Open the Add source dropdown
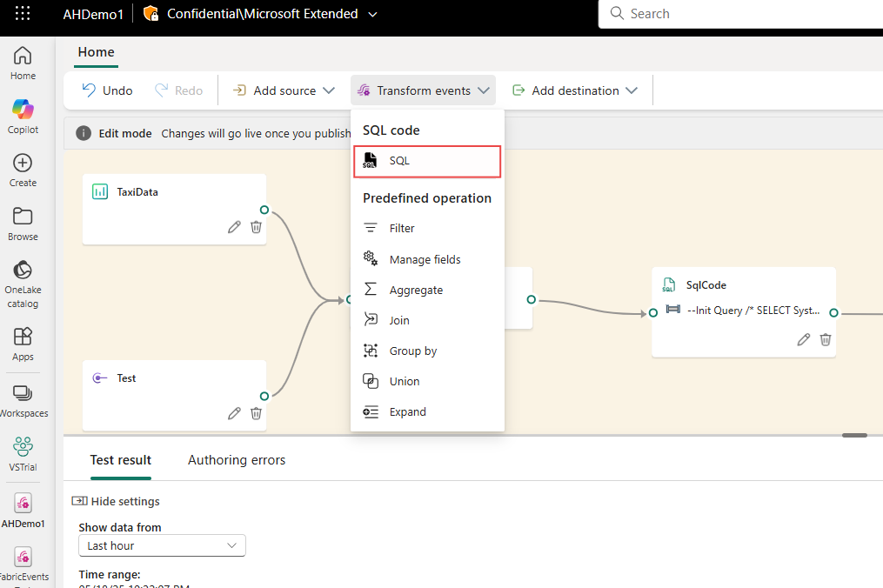The image size is (883, 588). pyautogui.click(x=284, y=90)
